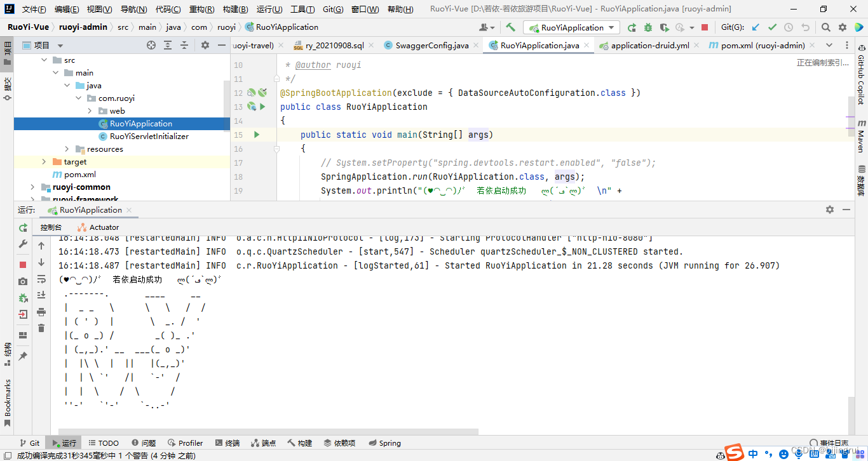The image size is (868, 461).
Task: Rerun RuoYiApplication from the main toolbar
Action: pyautogui.click(x=632, y=27)
